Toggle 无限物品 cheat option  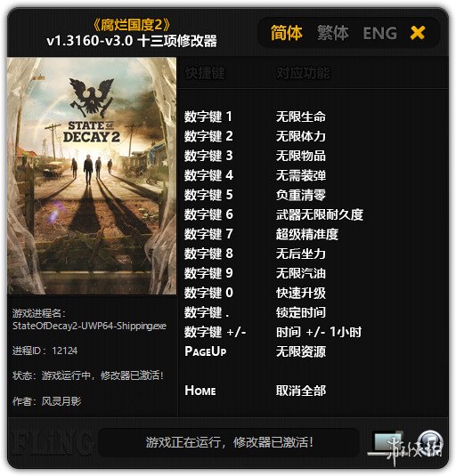(x=301, y=156)
